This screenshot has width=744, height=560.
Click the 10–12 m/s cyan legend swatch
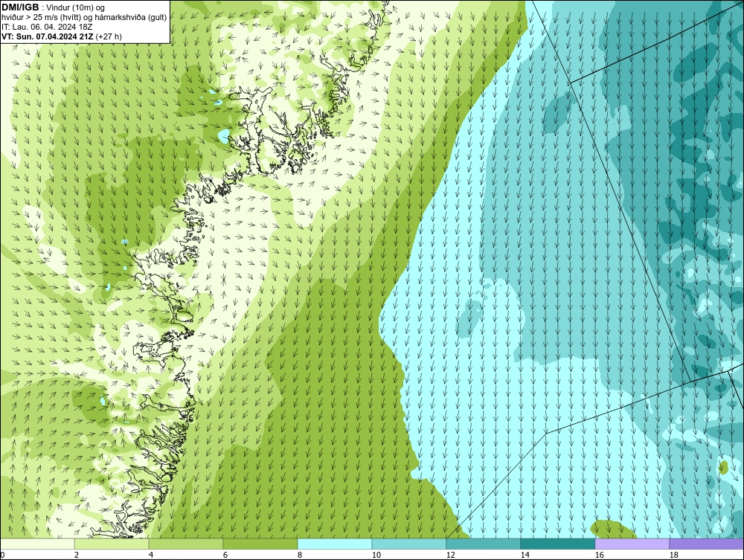click(409, 544)
